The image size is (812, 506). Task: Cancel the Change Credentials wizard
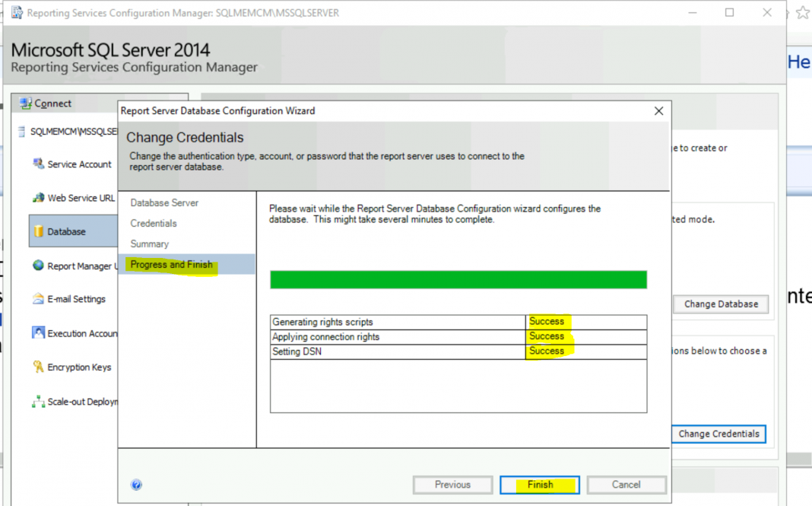626,485
